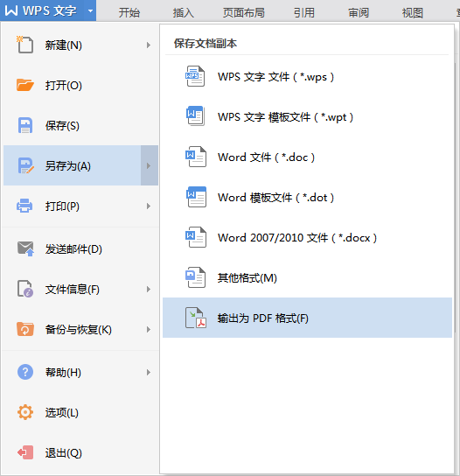460x476 pixels.
Task: Switch to the 开始 ribbon tab
Action: 129,13
